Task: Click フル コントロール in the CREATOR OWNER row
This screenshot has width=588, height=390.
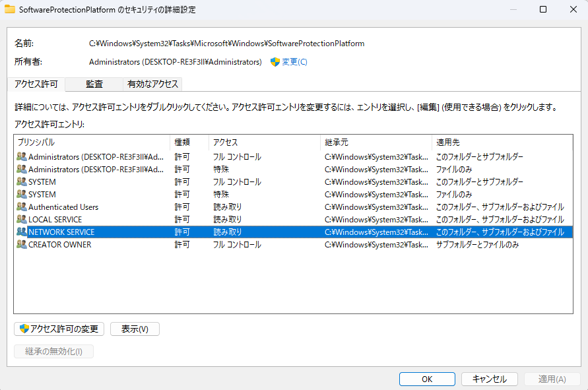Action: 237,245
